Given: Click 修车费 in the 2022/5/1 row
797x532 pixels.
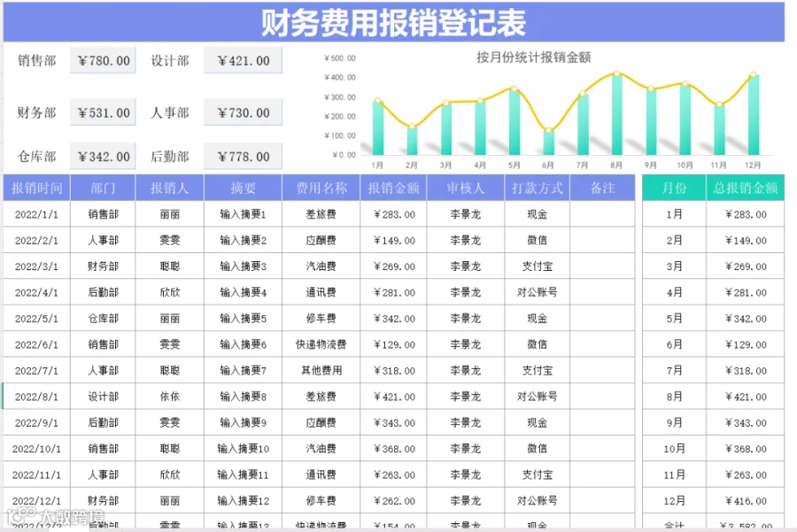Looking at the screenshot, I should 321,319.
